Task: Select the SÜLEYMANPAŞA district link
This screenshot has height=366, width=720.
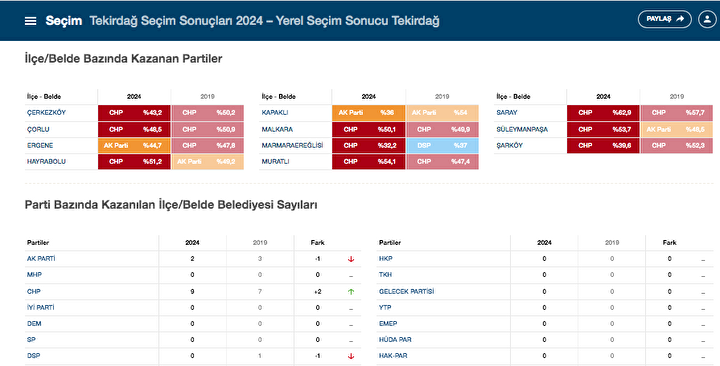Action: (522, 130)
